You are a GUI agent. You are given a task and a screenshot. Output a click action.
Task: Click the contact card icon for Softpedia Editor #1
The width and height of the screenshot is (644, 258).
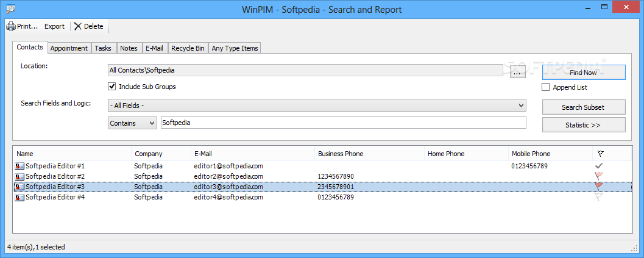pyautogui.click(x=19, y=167)
